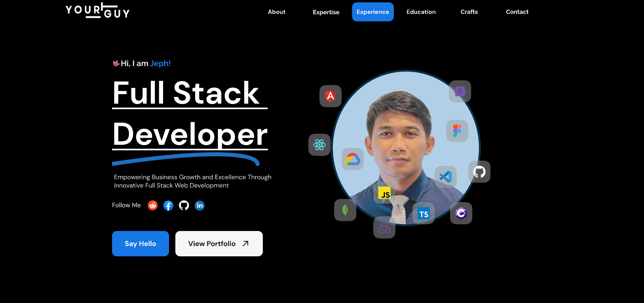Click the blue TS TypeScript icon

(x=424, y=213)
